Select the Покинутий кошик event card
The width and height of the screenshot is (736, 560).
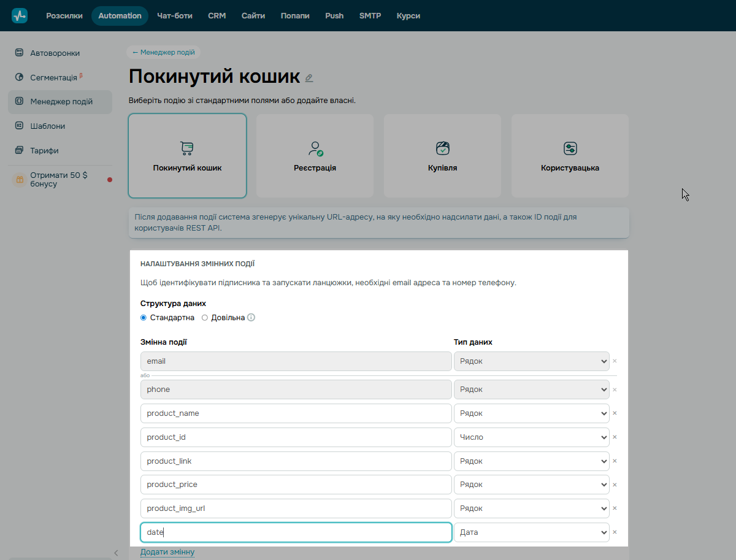(x=187, y=156)
